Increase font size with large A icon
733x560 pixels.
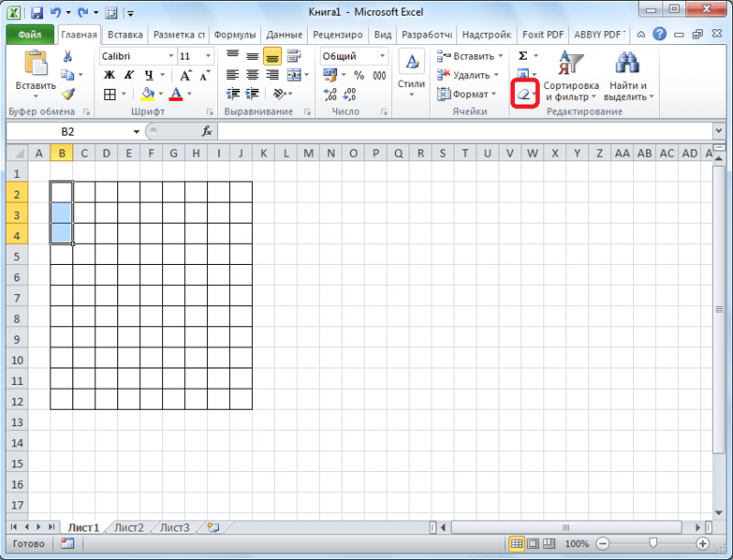pyautogui.click(x=185, y=75)
